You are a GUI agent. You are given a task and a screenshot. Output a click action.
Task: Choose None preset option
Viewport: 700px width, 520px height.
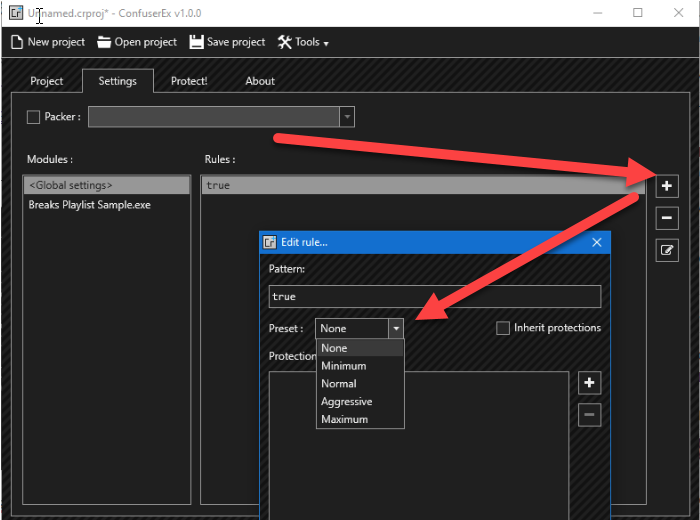[360, 348]
